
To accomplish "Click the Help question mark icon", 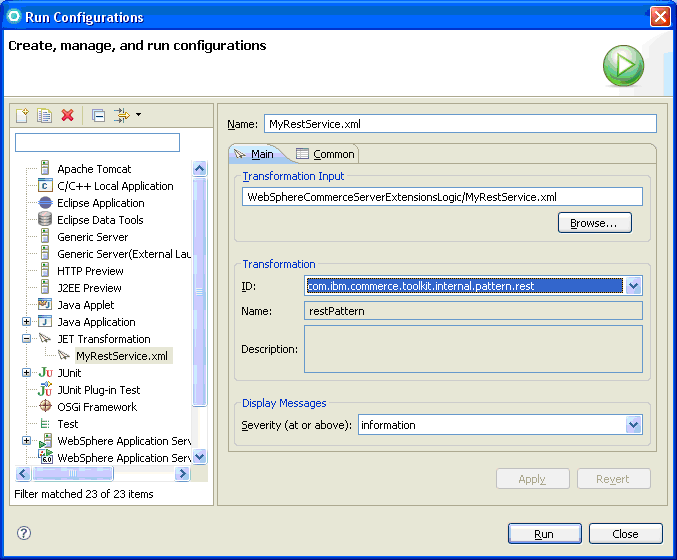I will click(24, 533).
